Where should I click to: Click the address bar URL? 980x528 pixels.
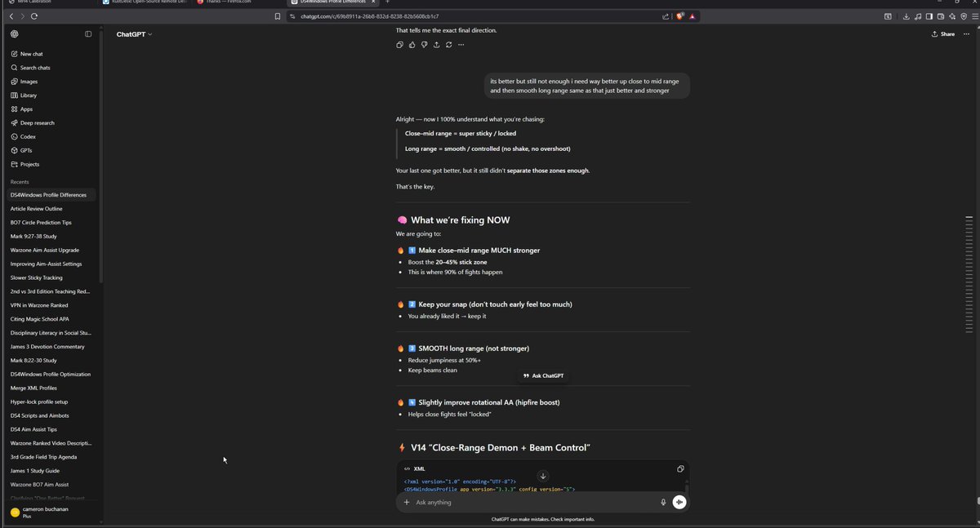[369, 16]
